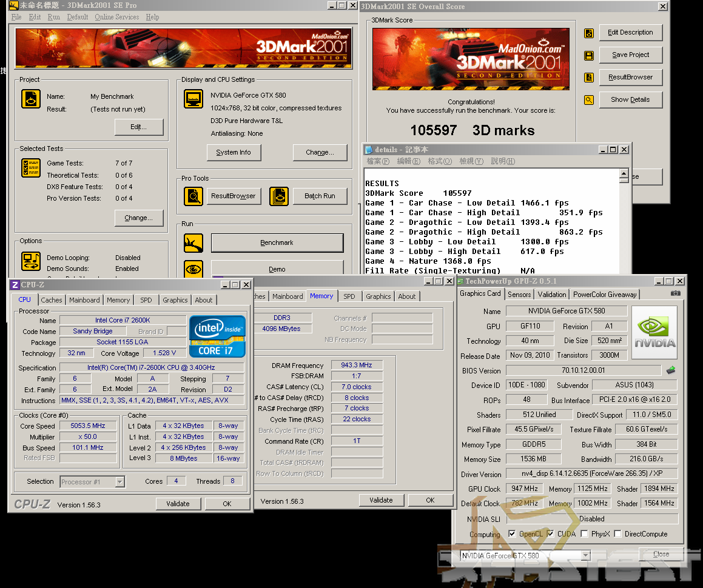Switch to the Caches tab in CPU-Z
Viewport: 703px width, 588px height.
(52, 300)
